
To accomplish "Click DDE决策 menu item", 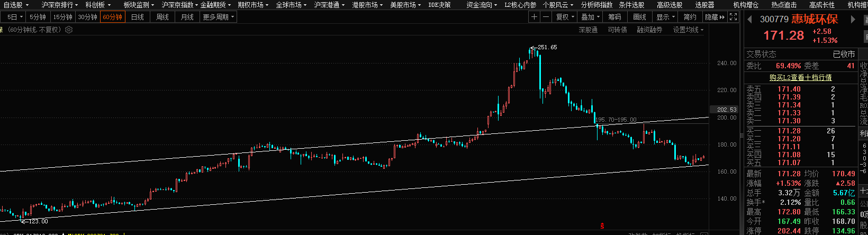I will point(439,5).
